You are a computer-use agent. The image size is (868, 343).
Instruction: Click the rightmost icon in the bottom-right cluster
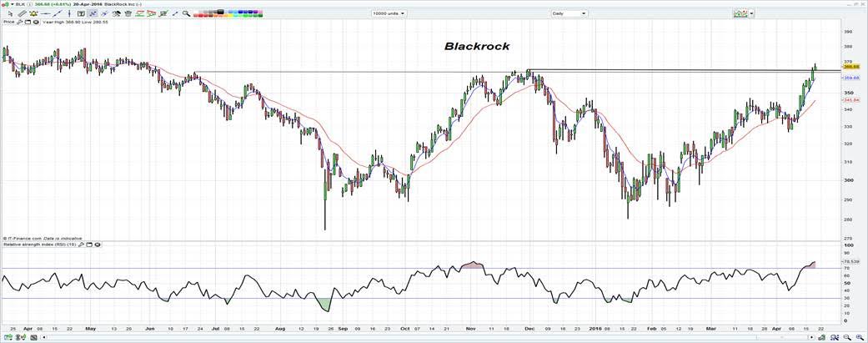coord(860,337)
